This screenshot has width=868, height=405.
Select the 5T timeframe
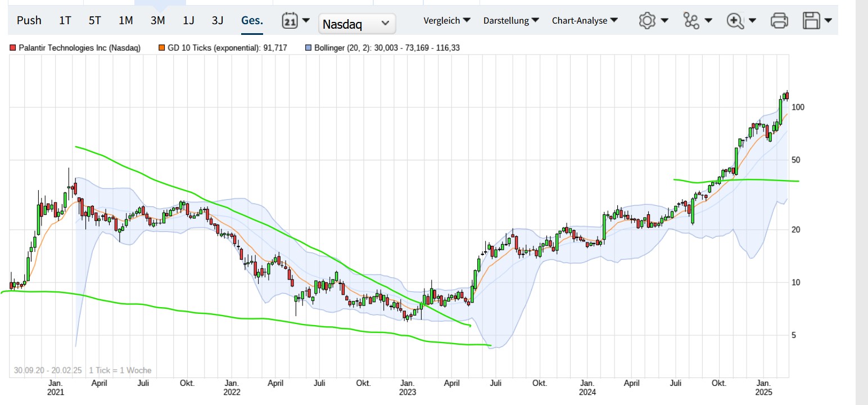point(95,20)
